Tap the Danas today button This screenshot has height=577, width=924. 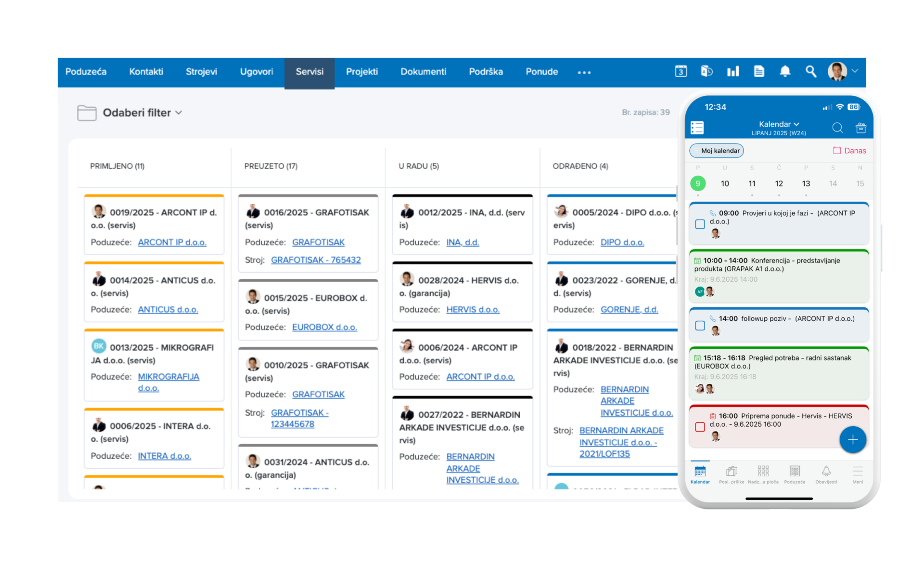(x=849, y=151)
